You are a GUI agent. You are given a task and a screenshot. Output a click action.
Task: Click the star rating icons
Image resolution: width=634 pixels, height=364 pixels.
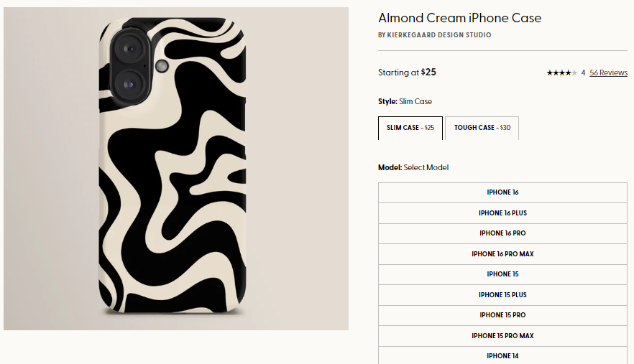pyautogui.click(x=561, y=73)
